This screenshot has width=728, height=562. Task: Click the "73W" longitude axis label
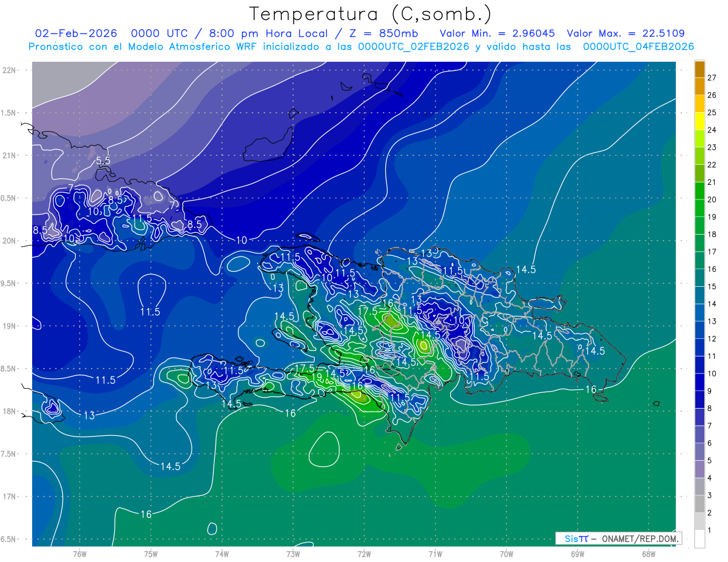tap(293, 554)
